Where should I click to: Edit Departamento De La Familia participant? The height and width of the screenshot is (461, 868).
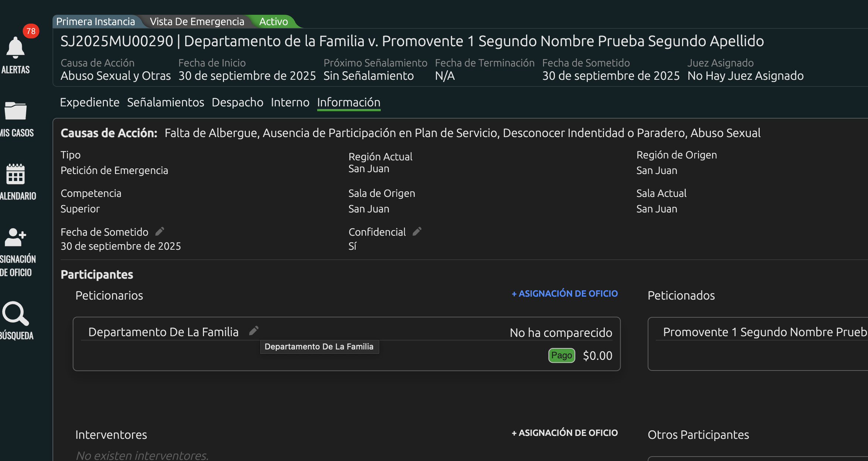tap(254, 331)
